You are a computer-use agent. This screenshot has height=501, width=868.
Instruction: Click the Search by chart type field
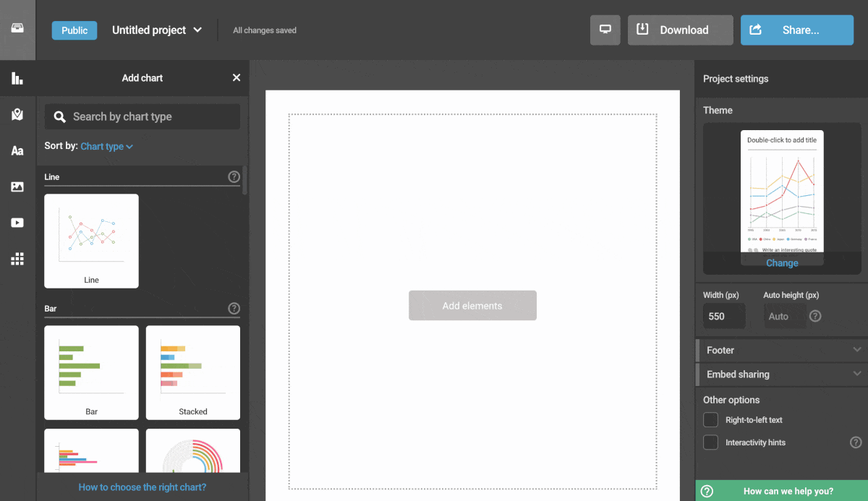point(142,116)
